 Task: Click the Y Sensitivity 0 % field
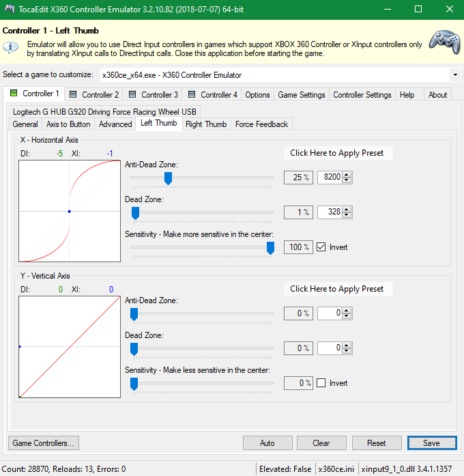click(298, 383)
